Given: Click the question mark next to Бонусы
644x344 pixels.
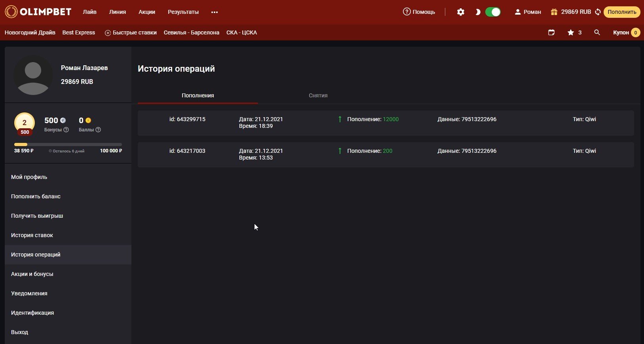Looking at the screenshot, I should pos(66,130).
